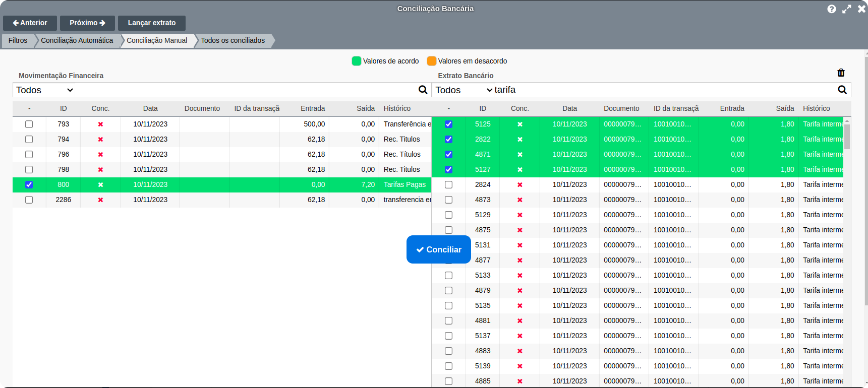Click red X of statement row 4873
Viewport: 868px width, 388px height.
tap(520, 200)
